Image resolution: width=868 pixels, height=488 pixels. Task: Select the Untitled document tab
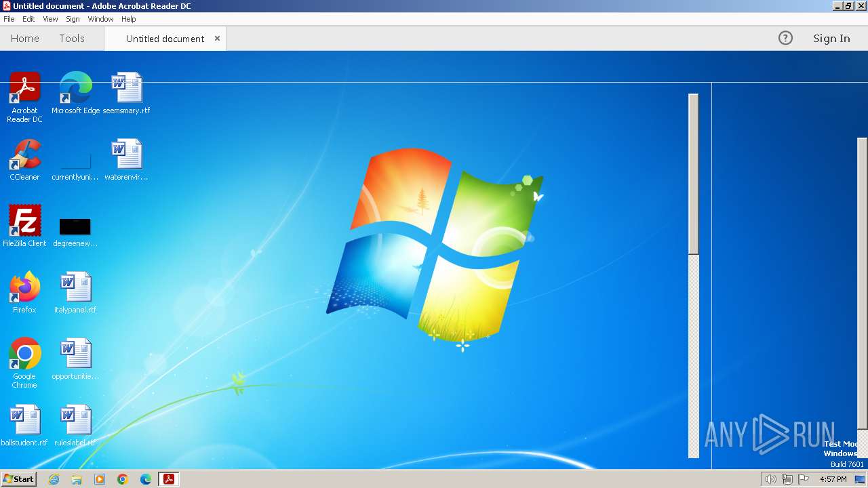(x=165, y=39)
